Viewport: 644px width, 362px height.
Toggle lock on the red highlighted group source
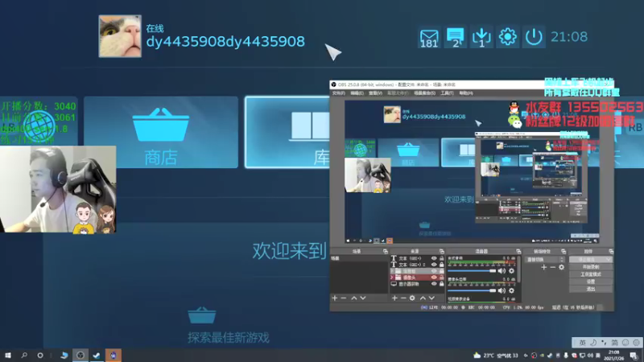pos(441,278)
